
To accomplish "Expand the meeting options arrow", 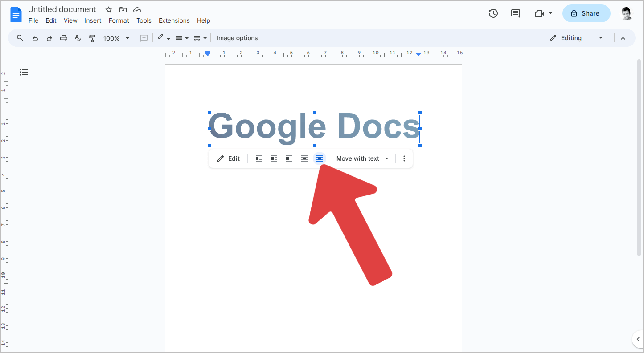I will tap(550, 13).
